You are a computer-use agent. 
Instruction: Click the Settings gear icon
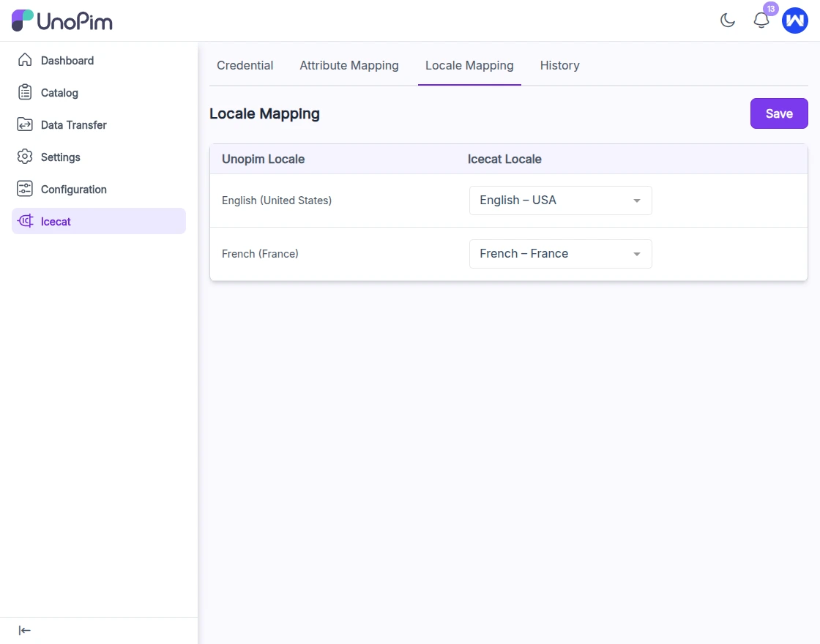point(25,157)
